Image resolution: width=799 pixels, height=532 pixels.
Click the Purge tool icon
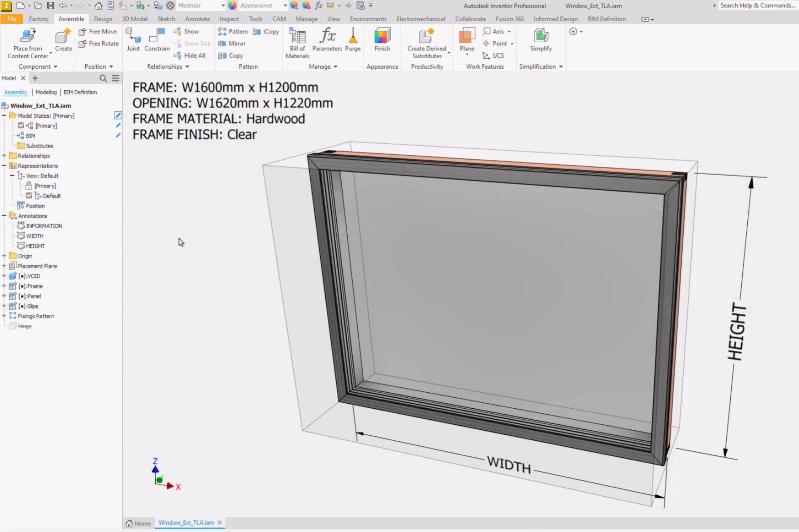tap(353, 37)
